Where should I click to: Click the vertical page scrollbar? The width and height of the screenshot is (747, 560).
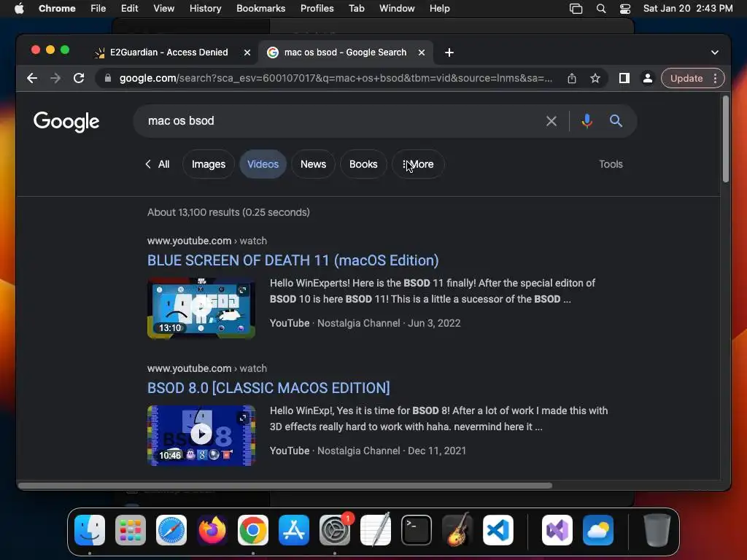[726, 139]
